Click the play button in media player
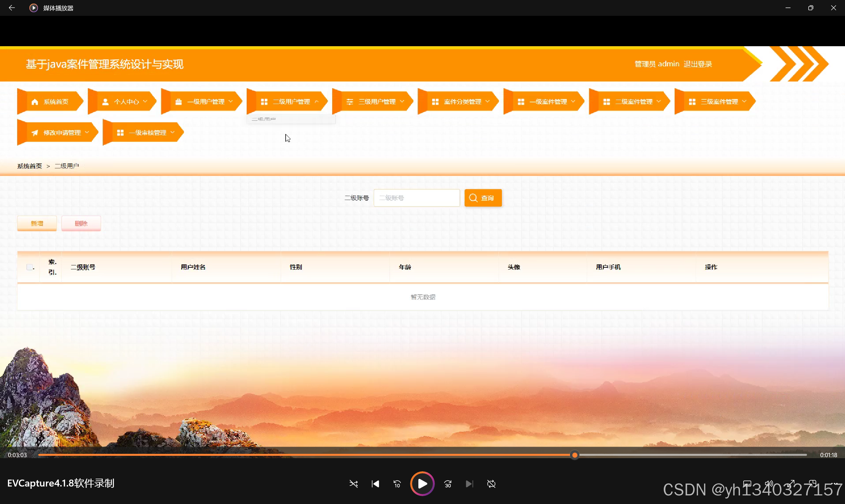Viewport: 845px width, 504px height. coord(422,484)
